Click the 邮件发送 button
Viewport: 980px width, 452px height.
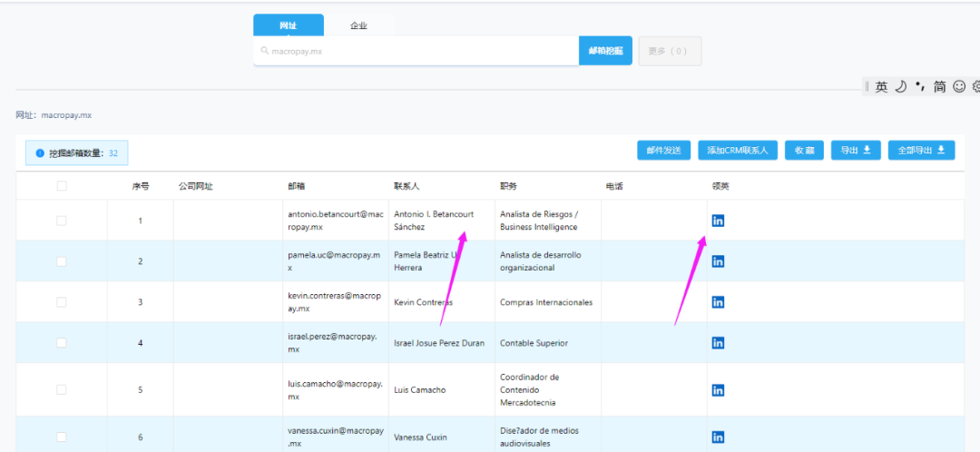point(664,151)
